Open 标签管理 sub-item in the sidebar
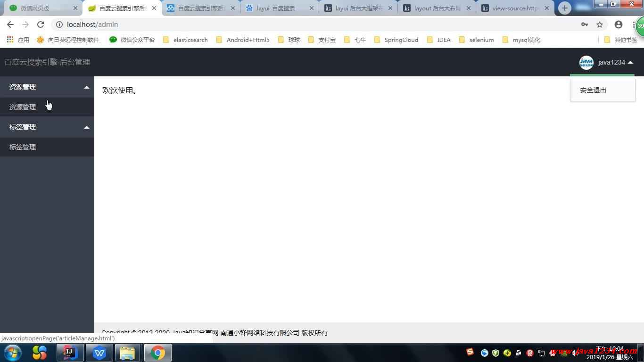 pos(47,147)
